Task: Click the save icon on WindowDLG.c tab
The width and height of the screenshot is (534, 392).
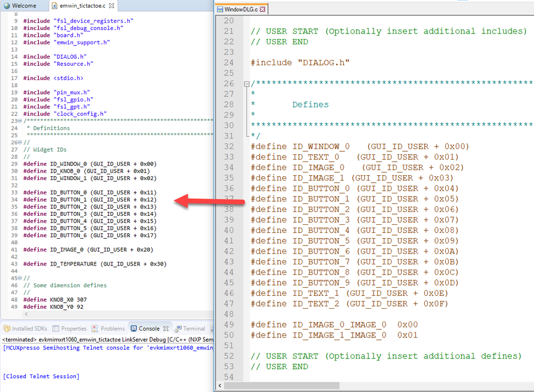Action: pyautogui.click(x=220, y=9)
